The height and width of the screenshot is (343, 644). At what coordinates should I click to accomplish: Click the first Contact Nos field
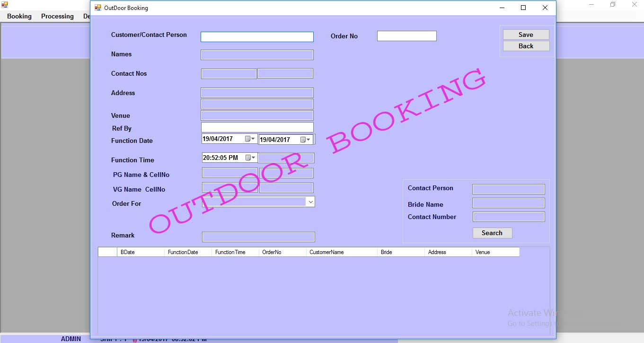[229, 74]
